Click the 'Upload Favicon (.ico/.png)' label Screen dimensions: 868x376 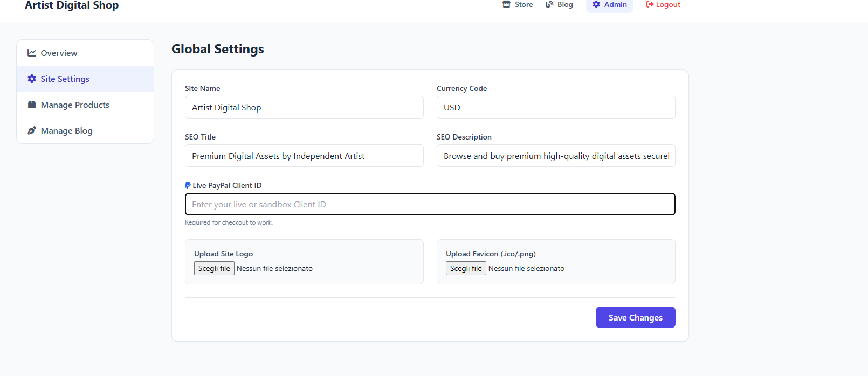click(491, 254)
